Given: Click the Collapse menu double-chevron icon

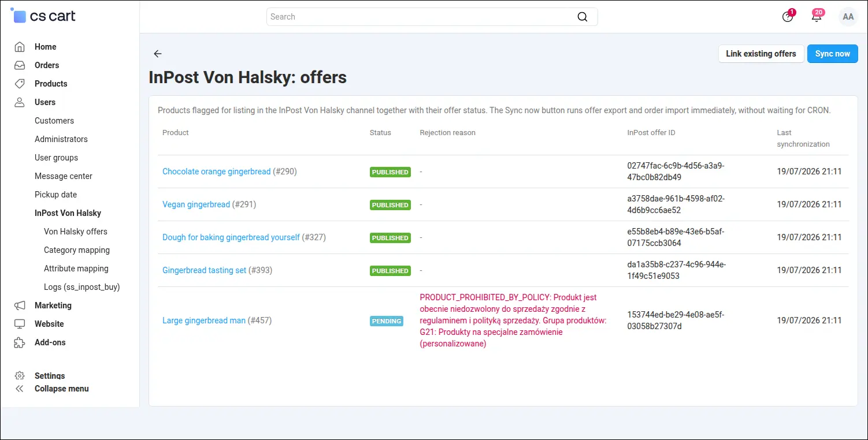Looking at the screenshot, I should (20, 389).
